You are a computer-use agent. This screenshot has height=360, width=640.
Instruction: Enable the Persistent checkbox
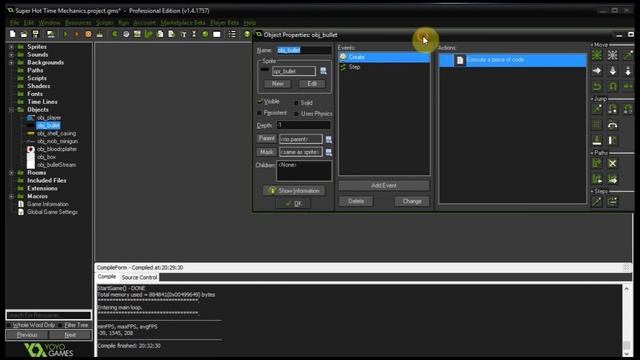click(x=260, y=113)
